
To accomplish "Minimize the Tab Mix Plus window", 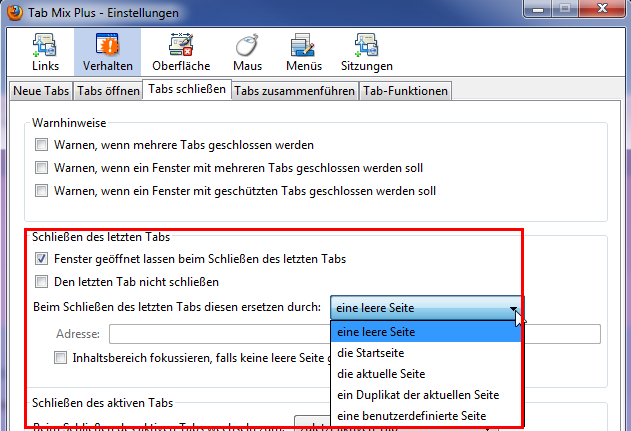I will pos(538,8).
